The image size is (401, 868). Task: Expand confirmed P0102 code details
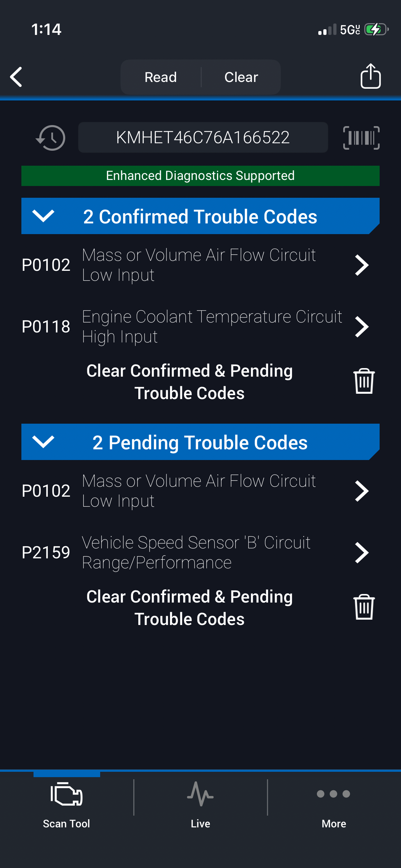point(361,265)
